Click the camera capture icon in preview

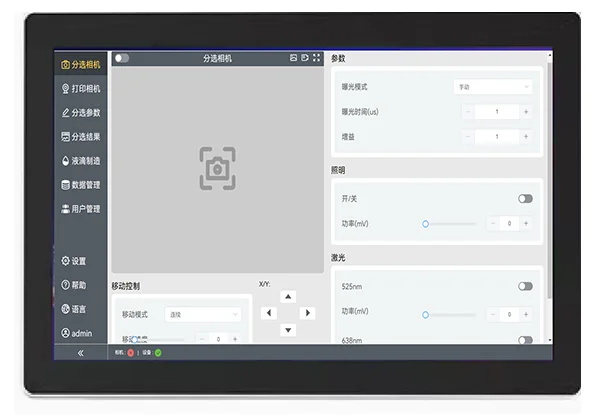pos(217,168)
